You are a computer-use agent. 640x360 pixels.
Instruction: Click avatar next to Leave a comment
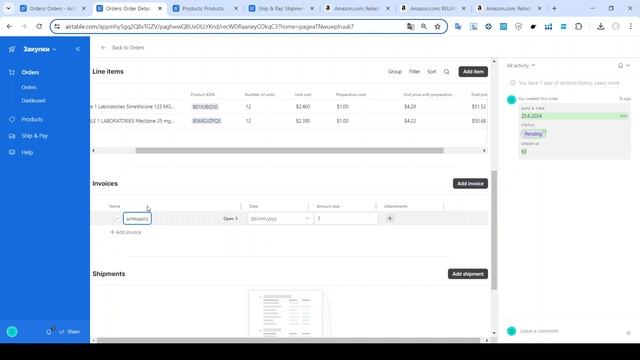click(x=511, y=331)
